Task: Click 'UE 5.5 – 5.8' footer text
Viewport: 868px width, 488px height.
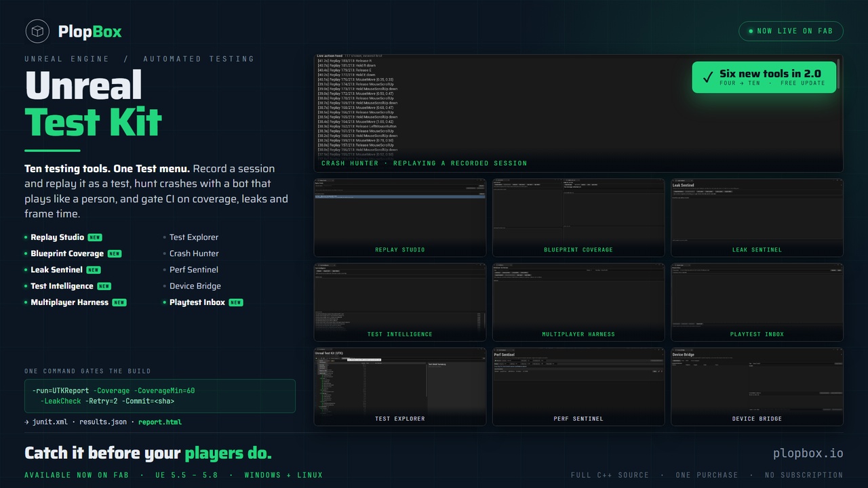Action: coord(186,475)
